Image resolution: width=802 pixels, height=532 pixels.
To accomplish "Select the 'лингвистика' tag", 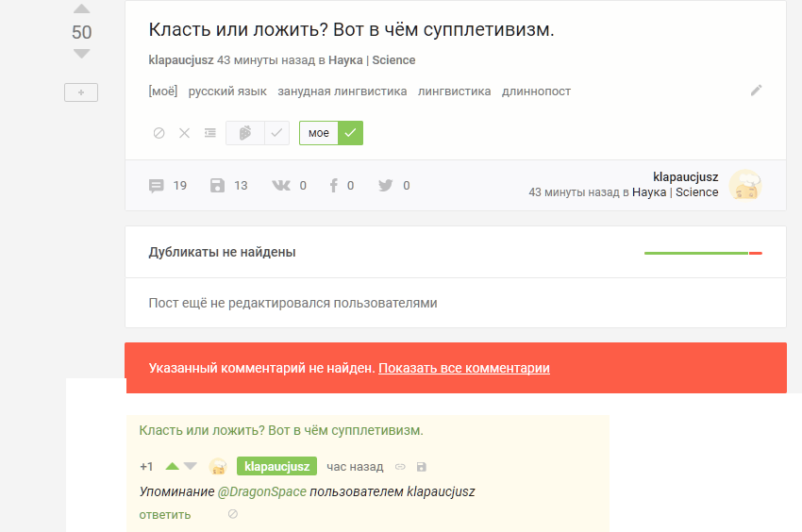I will (x=454, y=91).
